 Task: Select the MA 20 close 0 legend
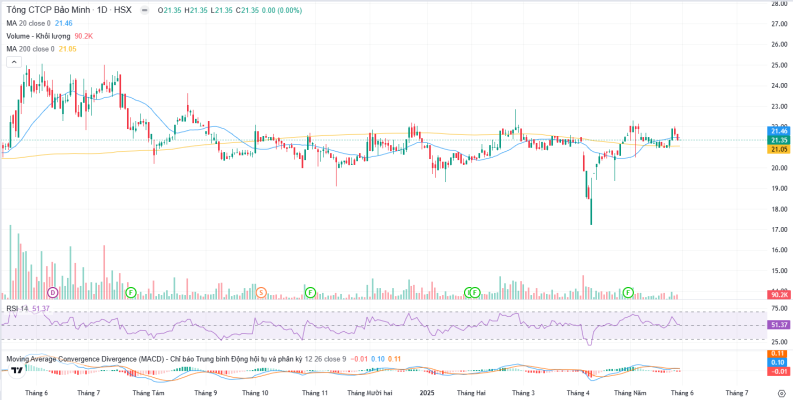pyautogui.click(x=29, y=23)
